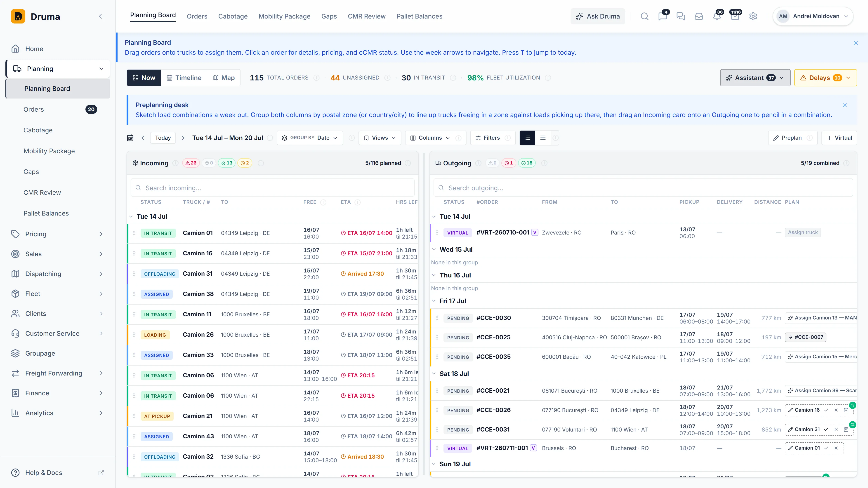The width and height of the screenshot is (868, 488).
Task: Click the Ask Druma button
Action: [x=598, y=16]
